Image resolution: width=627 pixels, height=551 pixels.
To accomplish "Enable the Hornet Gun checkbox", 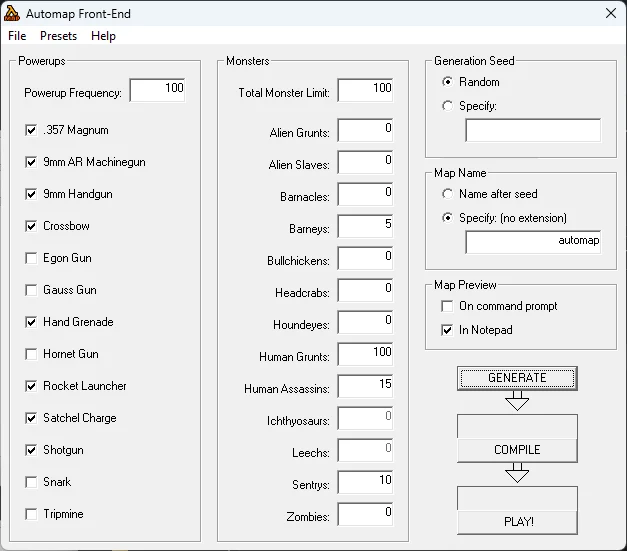I will (x=31, y=354).
